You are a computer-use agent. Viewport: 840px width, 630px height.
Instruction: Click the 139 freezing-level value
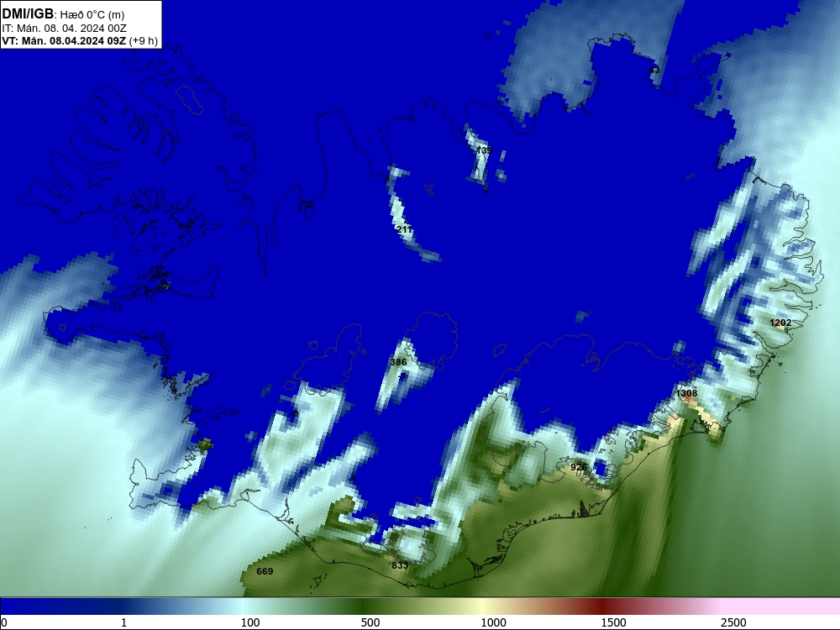click(484, 150)
